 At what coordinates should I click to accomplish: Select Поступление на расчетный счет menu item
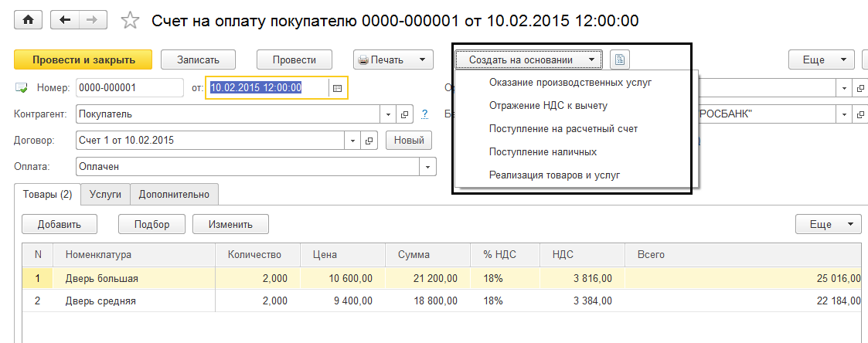point(563,128)
